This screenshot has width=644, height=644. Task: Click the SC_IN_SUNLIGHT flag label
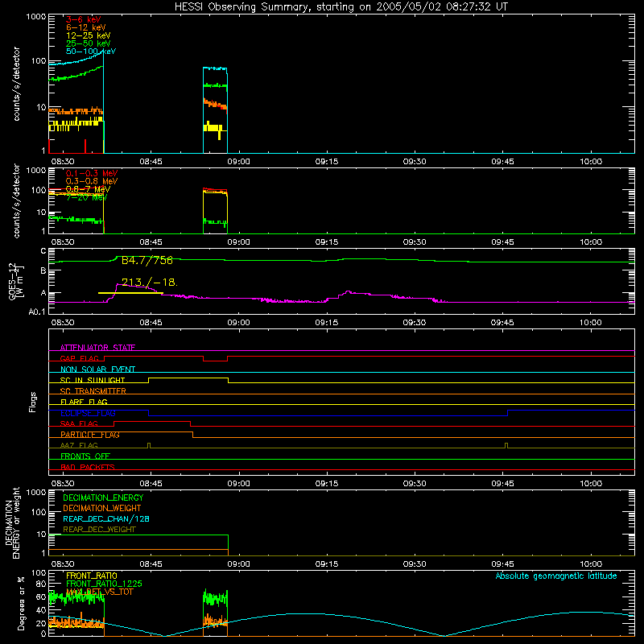pyautogui.click(x=93, y=380)
